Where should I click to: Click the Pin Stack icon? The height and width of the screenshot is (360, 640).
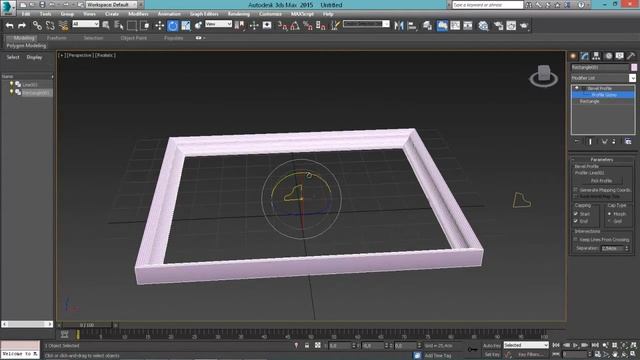point(577,141)
